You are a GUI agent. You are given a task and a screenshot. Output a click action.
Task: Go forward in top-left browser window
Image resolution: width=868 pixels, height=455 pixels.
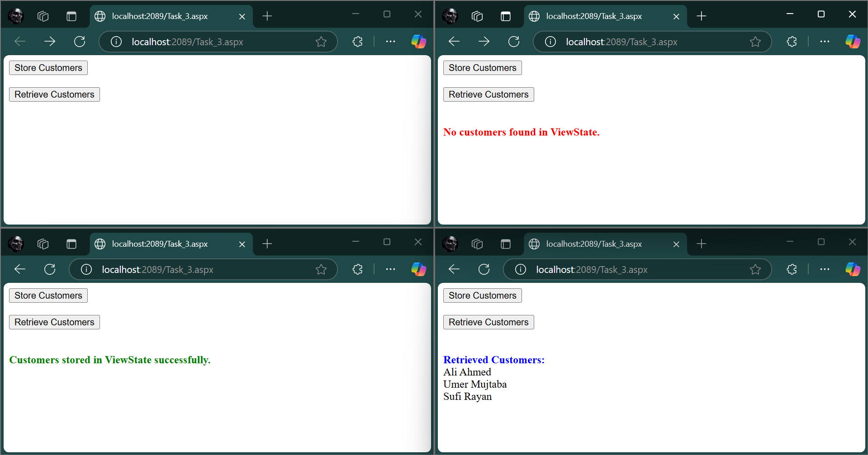pos(50,42)
